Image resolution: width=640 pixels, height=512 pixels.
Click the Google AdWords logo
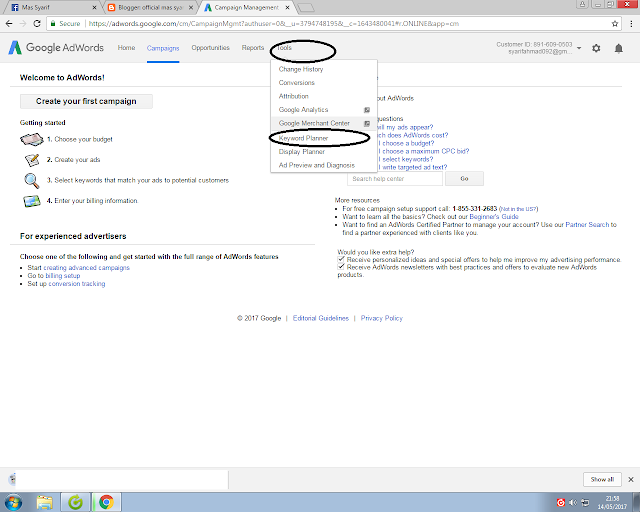(56, 48)
